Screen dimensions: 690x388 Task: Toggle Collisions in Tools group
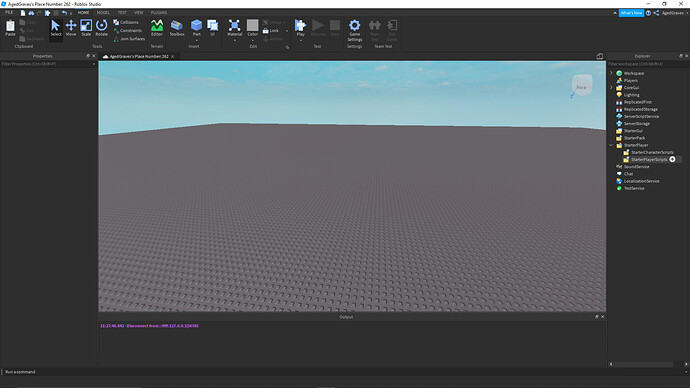[126, 22]
